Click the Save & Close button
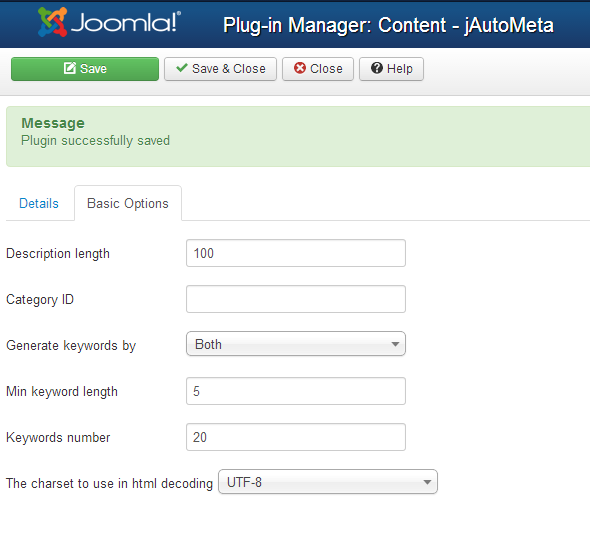This screenshot has height=550, width=590. click(220, 69)
